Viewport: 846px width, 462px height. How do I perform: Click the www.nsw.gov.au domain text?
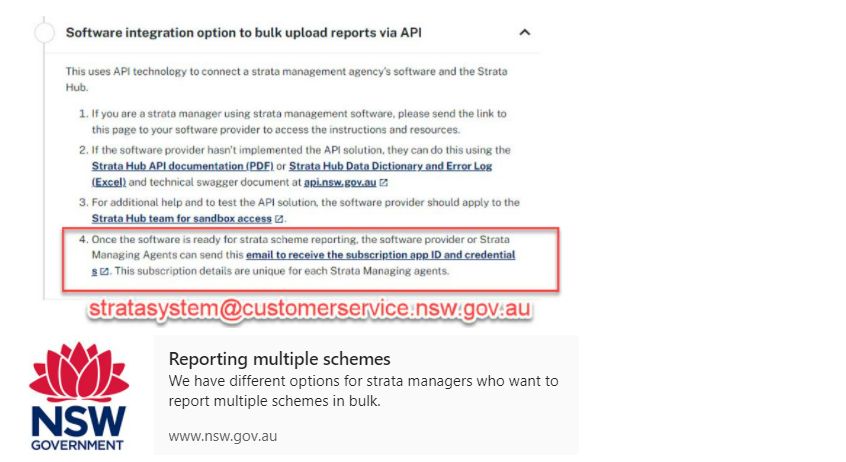[x=223, y=436]
